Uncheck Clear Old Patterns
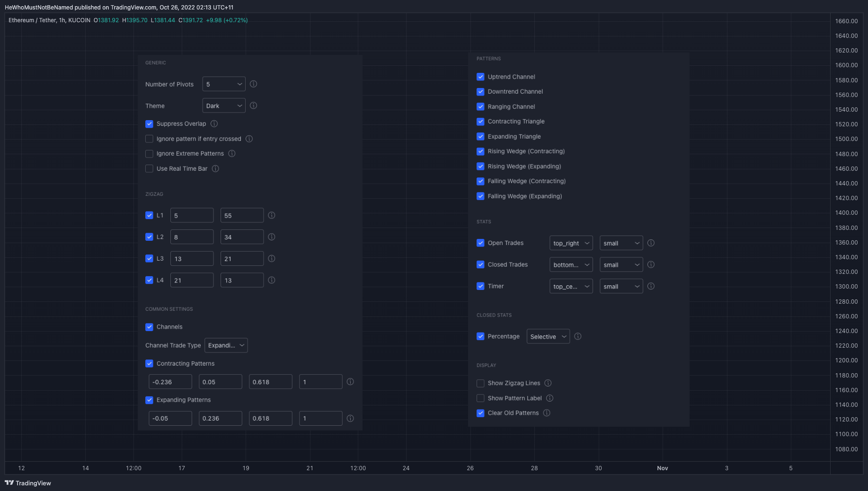 pyautogui.click(x=480, y=413)
